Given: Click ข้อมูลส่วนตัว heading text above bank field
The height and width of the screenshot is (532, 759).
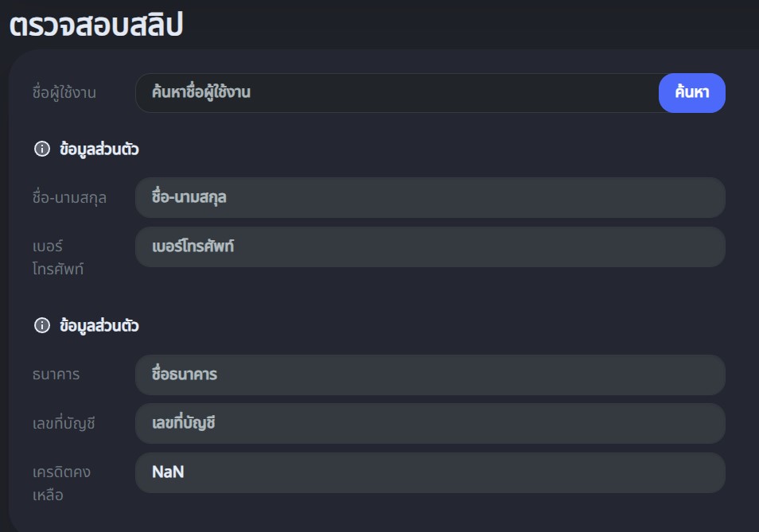Looking at the screenshot, I should pos(99,325).
